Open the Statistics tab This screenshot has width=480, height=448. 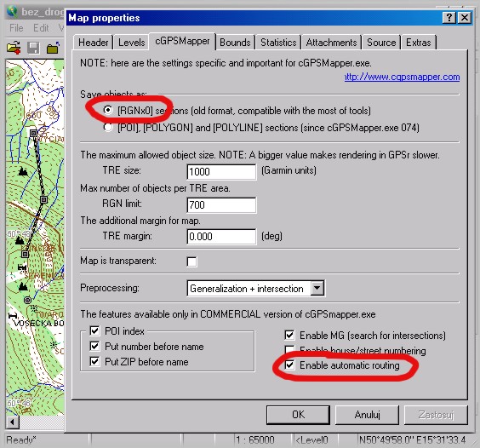click(x=278, y=43)
